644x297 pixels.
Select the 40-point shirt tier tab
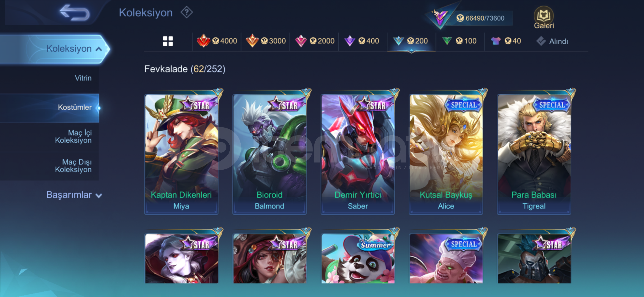point(506,41)
